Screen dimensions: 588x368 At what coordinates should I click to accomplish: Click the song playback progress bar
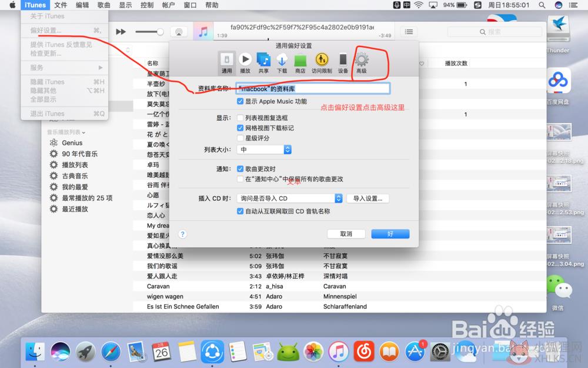coord(304,39)
